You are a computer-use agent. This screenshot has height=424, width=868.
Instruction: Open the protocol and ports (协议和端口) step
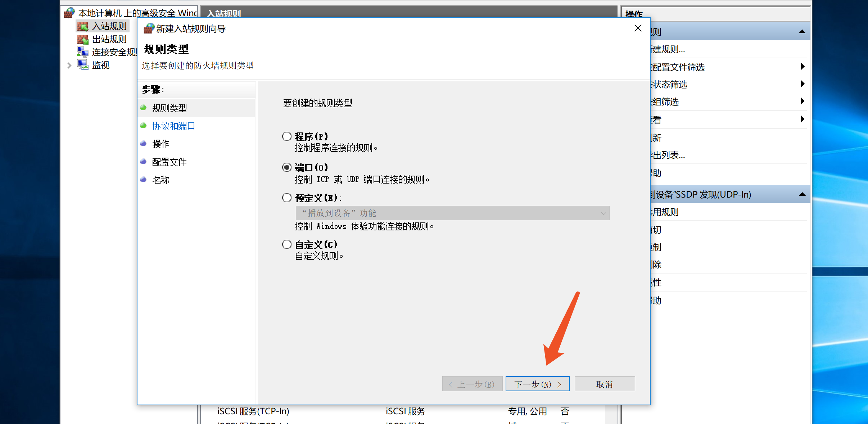[173, 126]
